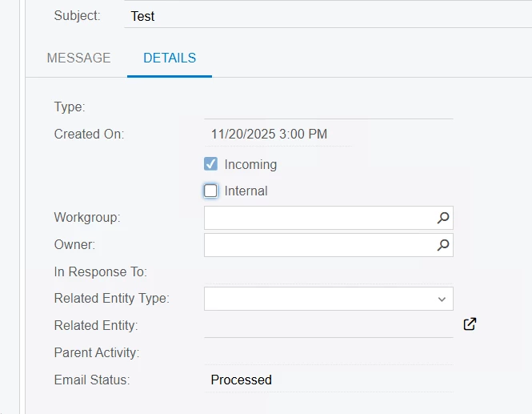The image size is (532, 414).
Task: Click the Subject field containing Test
Action: [x=328, y=16]
